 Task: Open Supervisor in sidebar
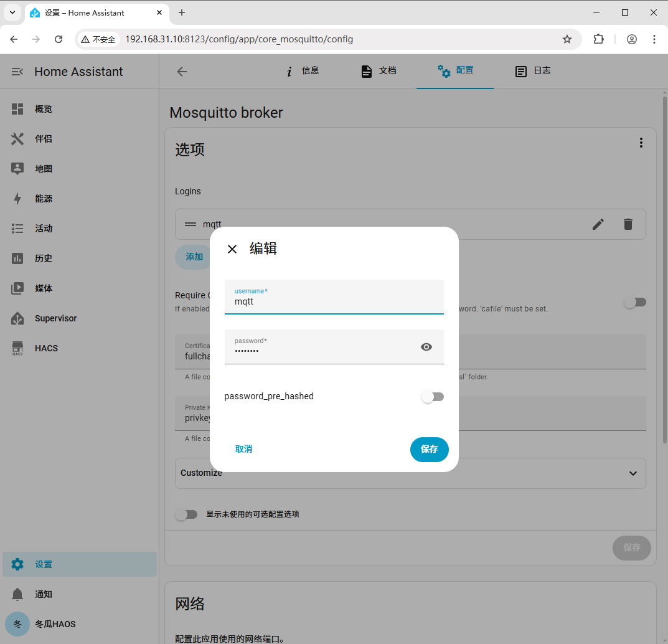pos(80,318)
